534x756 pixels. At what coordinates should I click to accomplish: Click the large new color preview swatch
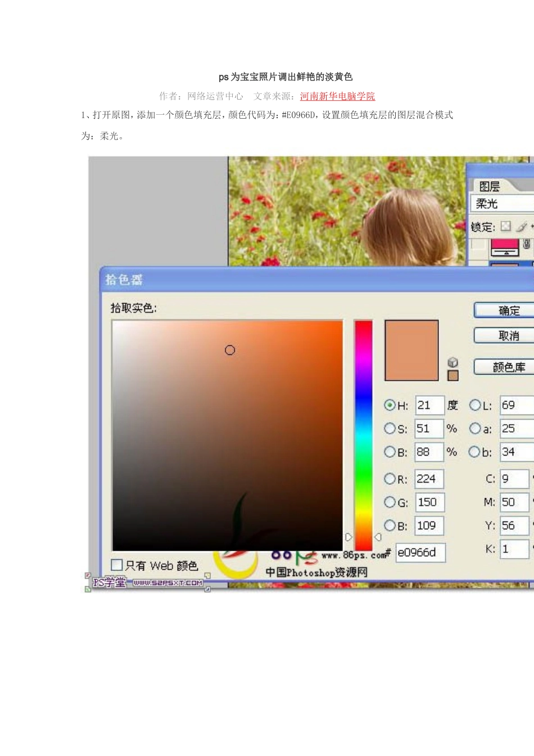(411, 350)
